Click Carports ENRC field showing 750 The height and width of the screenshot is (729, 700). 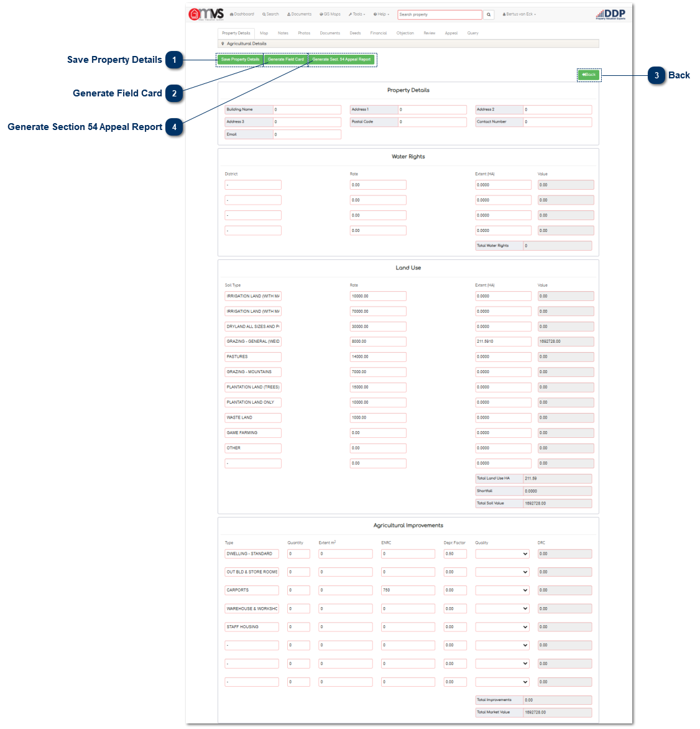(408, 590)
